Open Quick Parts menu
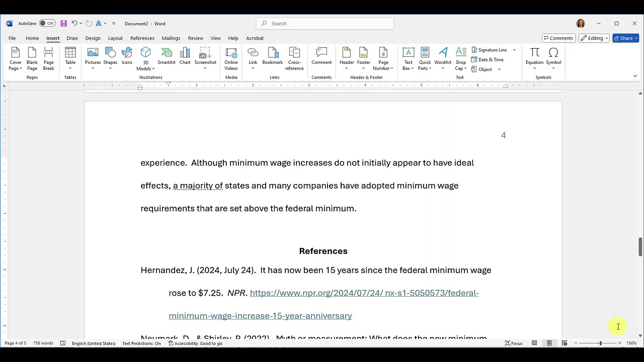The height and width of the screenshot is (362, 644). [x=425, y=59]
